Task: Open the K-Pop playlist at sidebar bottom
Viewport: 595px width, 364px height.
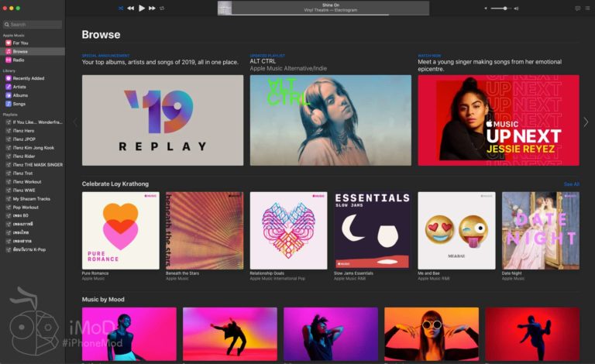Action: tap(33, 249)
